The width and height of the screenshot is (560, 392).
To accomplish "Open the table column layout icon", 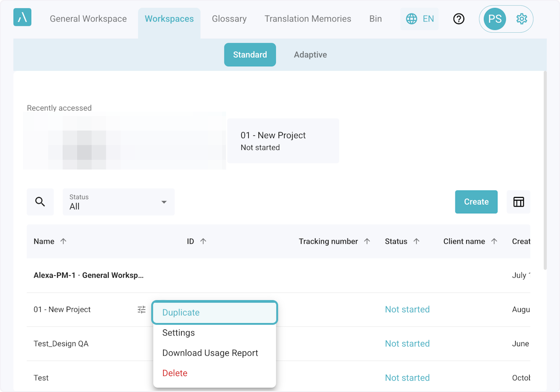I will (518, 202).
